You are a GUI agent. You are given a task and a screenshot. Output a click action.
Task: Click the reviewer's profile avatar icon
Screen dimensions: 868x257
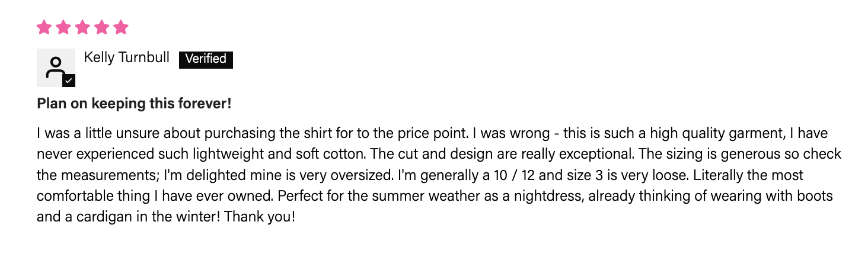[x=55, y=67]
